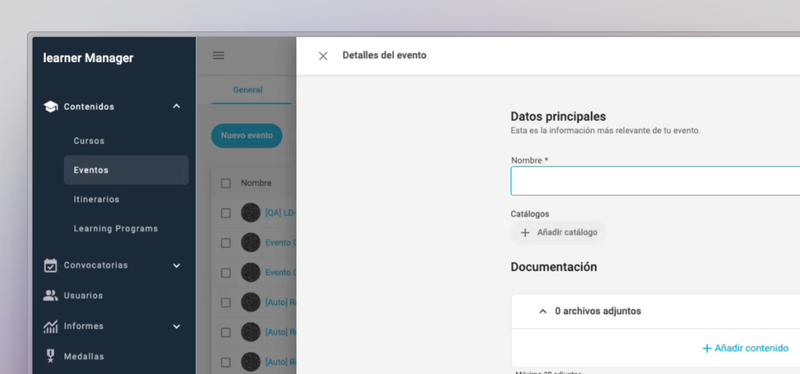Click the Usuarios people icon
800x374 pixels.
point(51,295)
